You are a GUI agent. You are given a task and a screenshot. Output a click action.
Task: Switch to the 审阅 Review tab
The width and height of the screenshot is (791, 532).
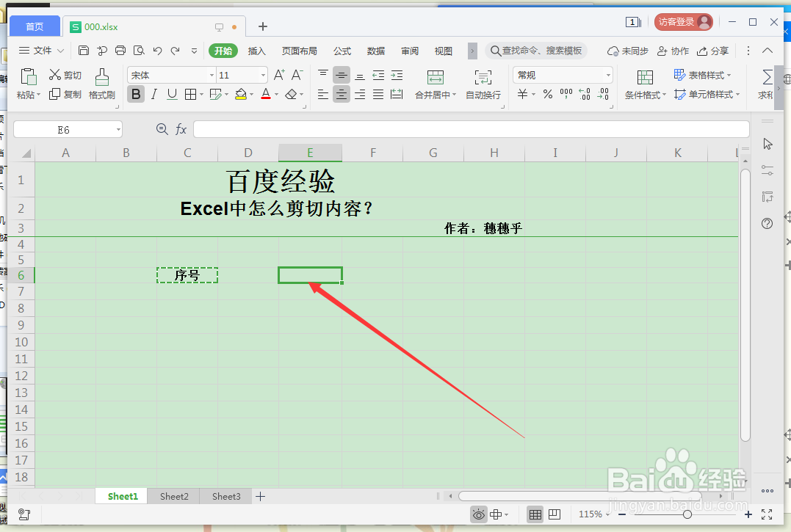pyautogui.click(x=410, y=51)
